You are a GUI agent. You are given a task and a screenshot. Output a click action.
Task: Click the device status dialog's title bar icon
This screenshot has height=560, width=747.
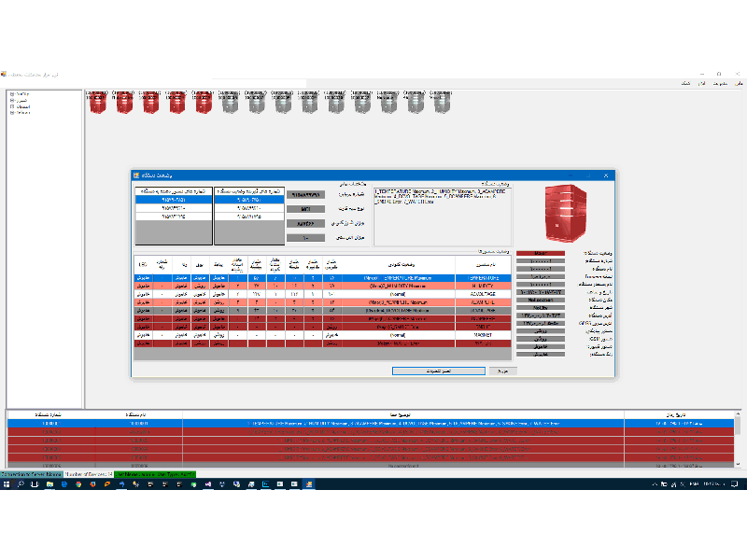tap(137, 175)
